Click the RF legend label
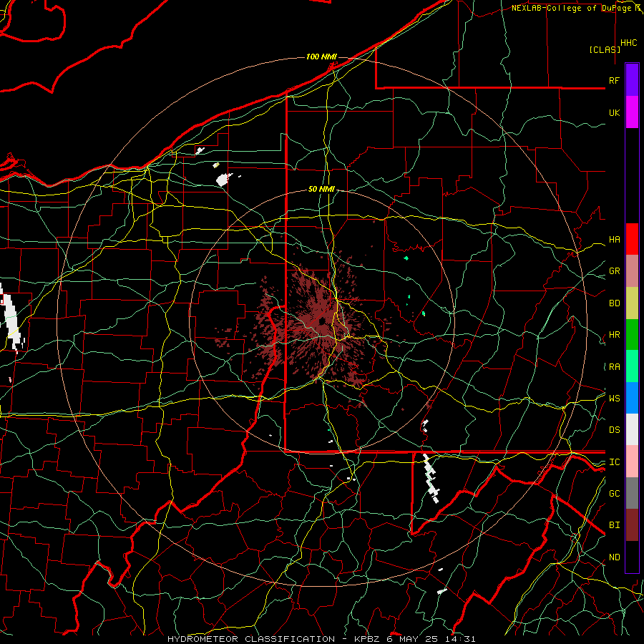 (x=614, y=80)
